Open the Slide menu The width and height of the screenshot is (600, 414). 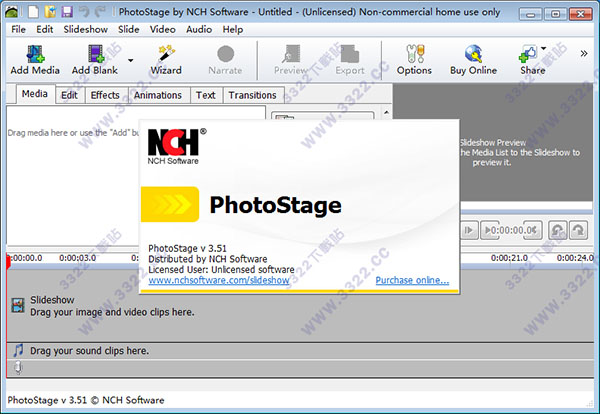pos(129,29)
